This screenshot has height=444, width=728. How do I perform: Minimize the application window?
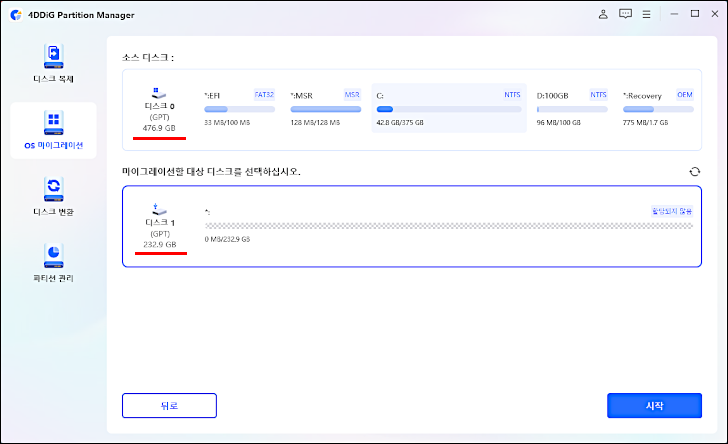click(x=674, y=14)
